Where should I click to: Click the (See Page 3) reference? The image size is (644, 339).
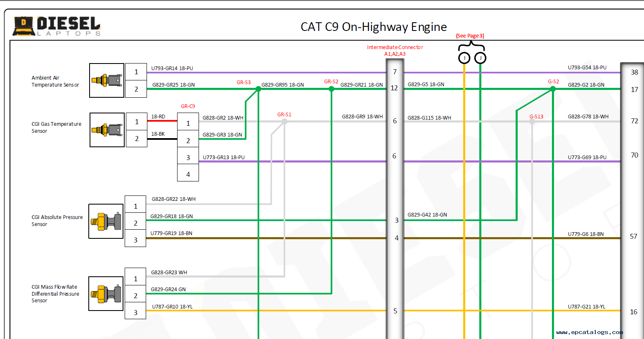[x=470, y=36]
